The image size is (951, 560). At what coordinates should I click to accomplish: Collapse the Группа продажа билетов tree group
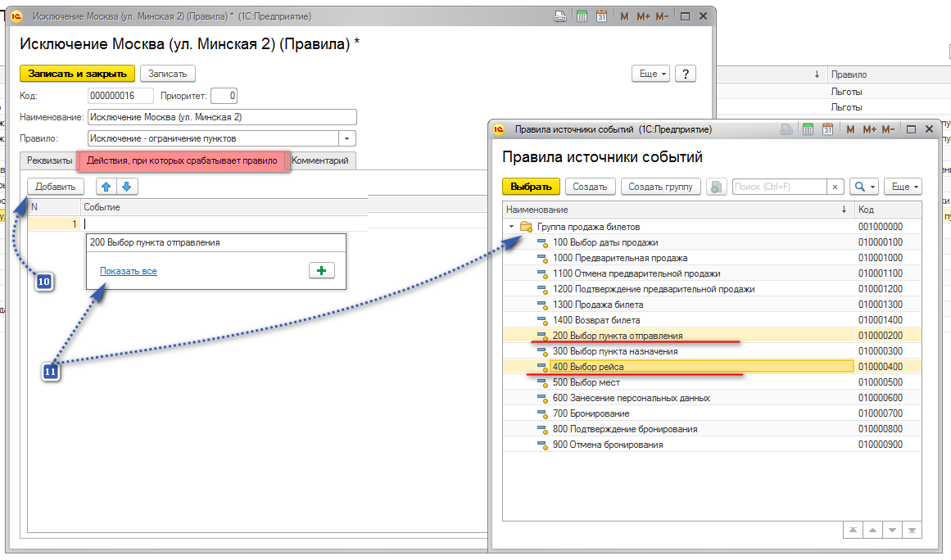pos(511,227)
